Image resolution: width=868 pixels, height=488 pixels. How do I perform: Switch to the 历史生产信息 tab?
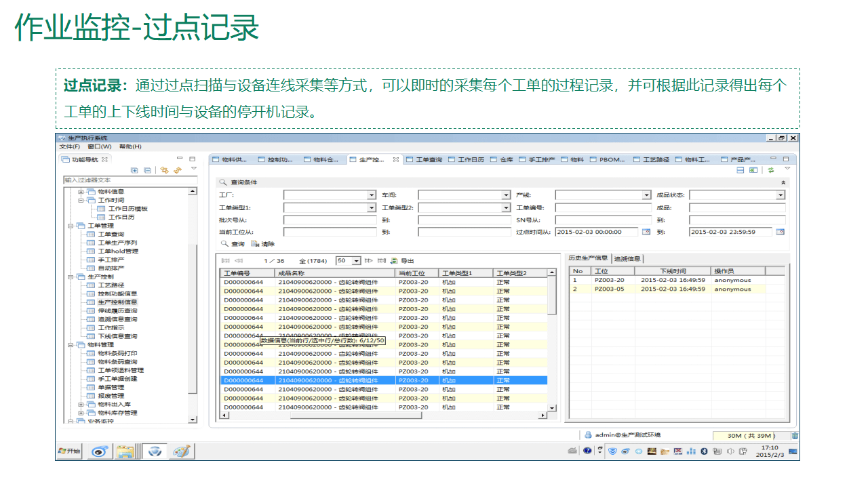point(588,258)
